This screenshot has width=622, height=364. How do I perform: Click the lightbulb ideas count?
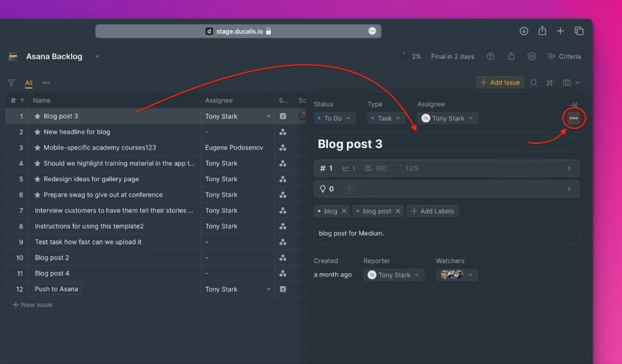click(x=327, y=189)
